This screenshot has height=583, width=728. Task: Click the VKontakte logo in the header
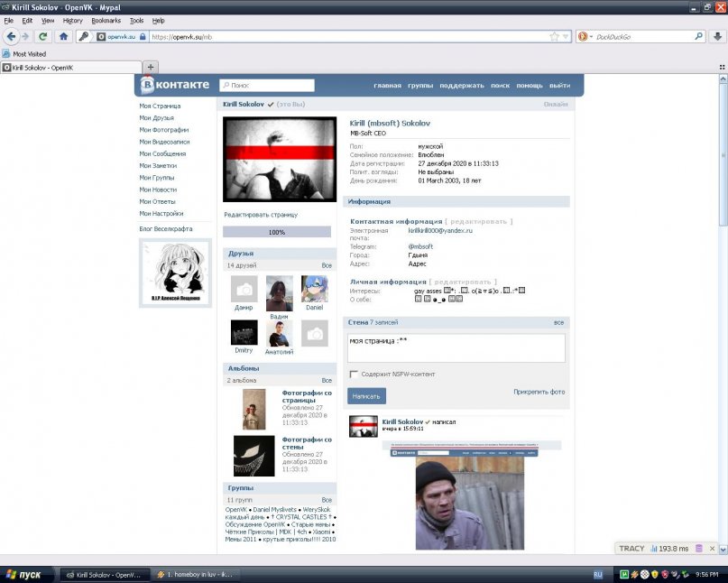pyautogui.click(x=175, y=85)
